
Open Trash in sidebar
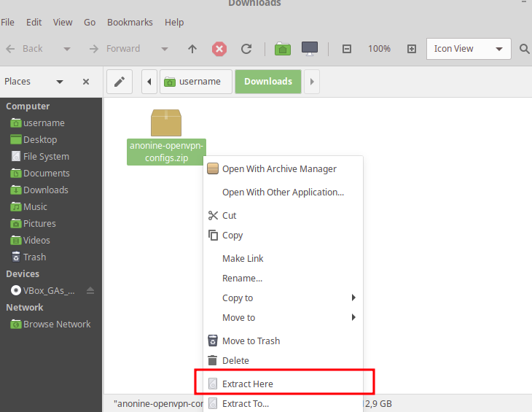coord(28,257)
